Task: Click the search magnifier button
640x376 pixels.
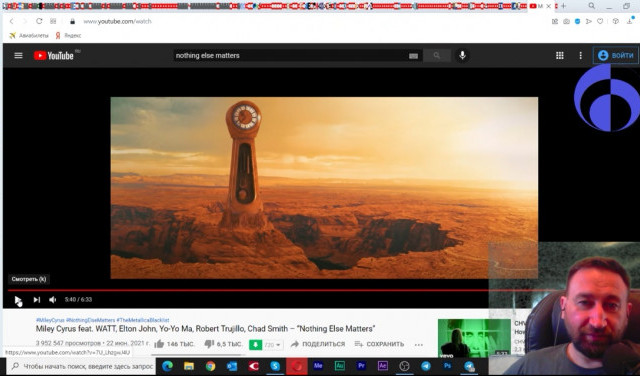Action: pyautogui.click(x=437, y=56)
